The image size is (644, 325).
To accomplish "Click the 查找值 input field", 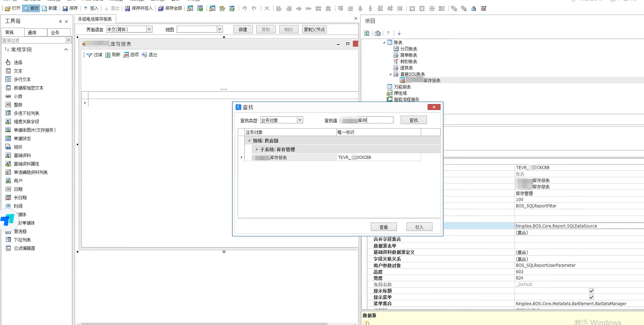I will (x=367, y=120).
